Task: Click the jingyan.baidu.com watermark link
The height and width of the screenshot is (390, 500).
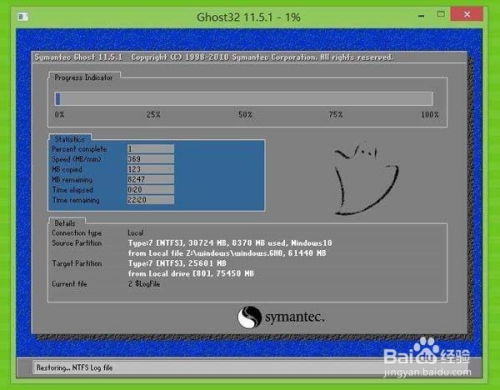Action: tap(428, 372)
